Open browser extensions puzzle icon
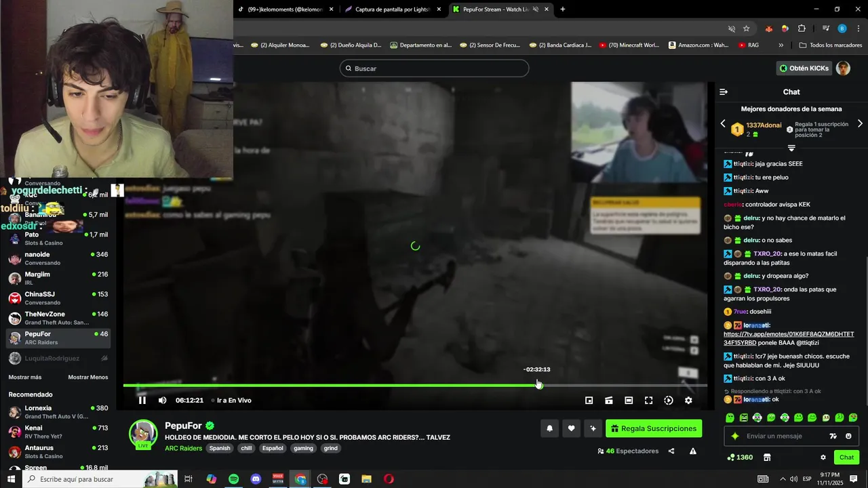Screen dimensions: 868x488 [802, 28]
